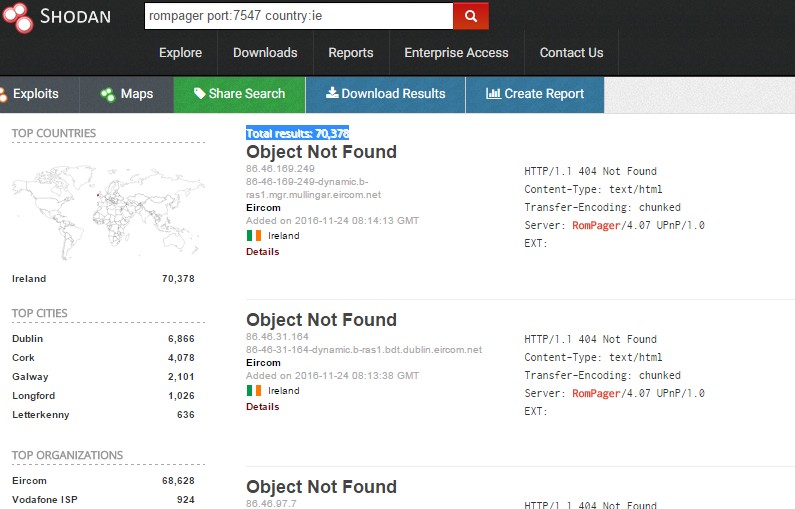
Task: Click the bdt.dublin.eircom.net hostname
Action: click(x=364, y=349)
